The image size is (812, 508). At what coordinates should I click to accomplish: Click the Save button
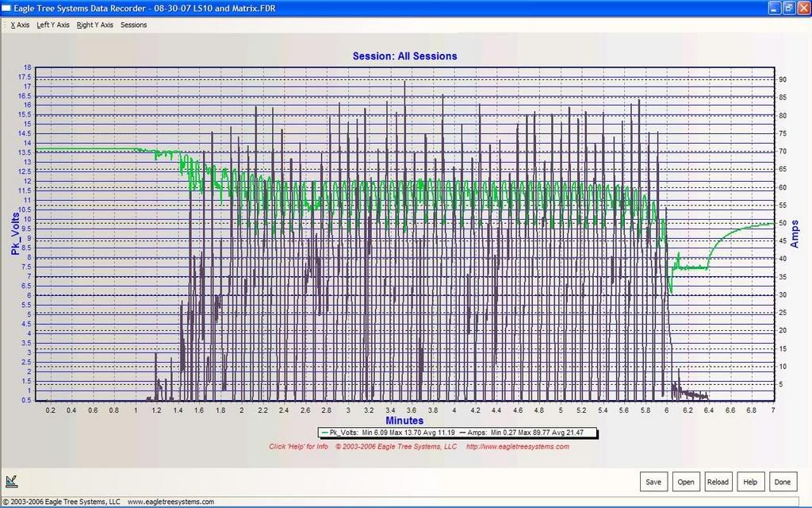pos(653,482)
